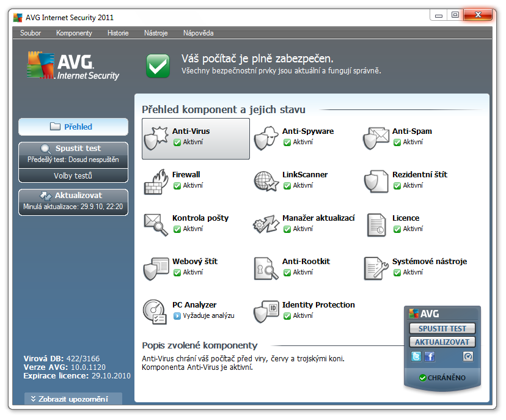Click AKTUALIZOVAT in the AVG gadget
This screenshot has width=506, height=420.
pos(442,342)
